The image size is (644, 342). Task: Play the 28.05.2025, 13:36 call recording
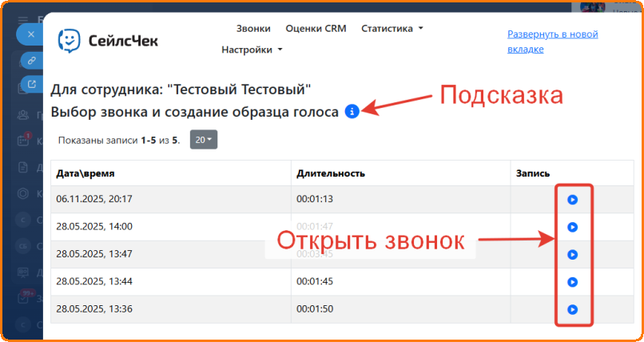click(572, 309)
